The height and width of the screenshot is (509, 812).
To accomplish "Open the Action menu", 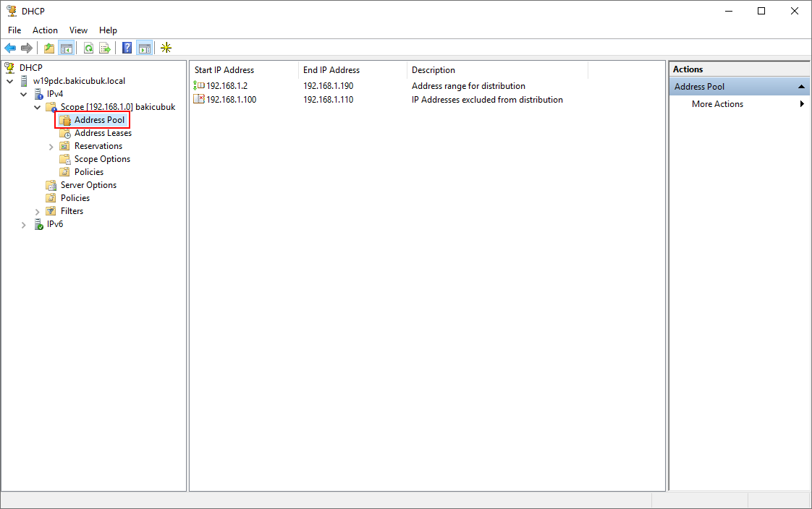I will coord(45,30).
